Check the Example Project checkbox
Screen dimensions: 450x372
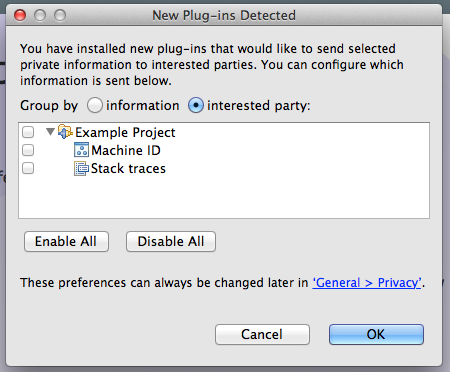tap(28, 132)
